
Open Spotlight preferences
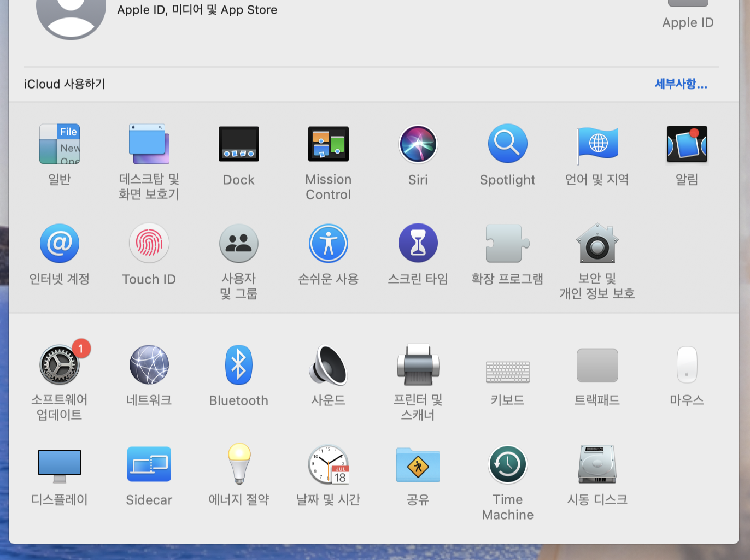(x=508, y=144)
